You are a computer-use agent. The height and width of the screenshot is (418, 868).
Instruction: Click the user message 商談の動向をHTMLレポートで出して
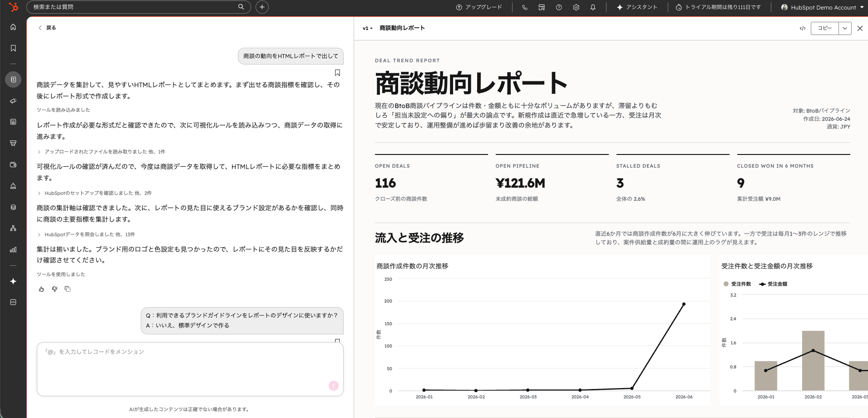(x=291, y=56)
